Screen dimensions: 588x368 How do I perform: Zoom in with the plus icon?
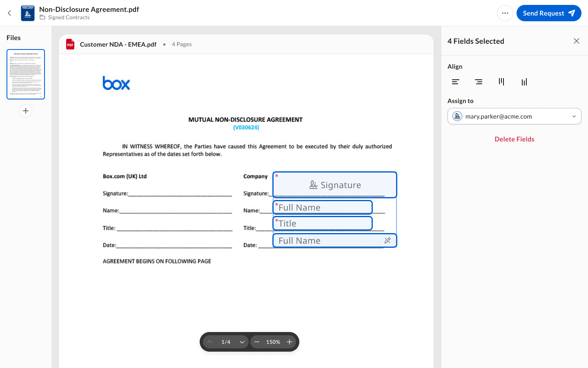(x=290, y=342)
